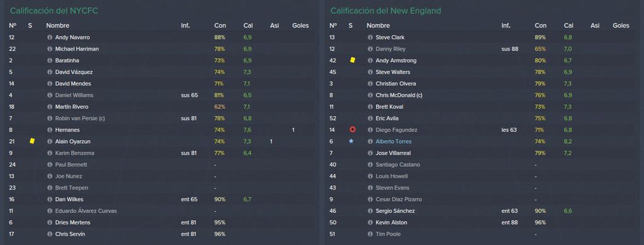Image resolution: width=644 pixels, height=245 pixels.
Task: Click the Calificación del New England title
Action: (x=386, y=11)
